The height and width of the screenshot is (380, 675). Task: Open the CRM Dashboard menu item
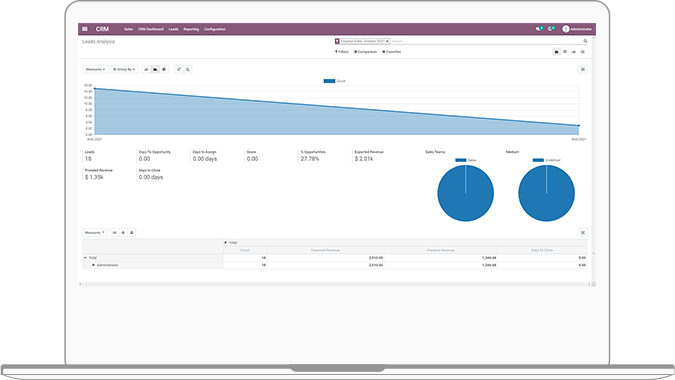(151, 29)
